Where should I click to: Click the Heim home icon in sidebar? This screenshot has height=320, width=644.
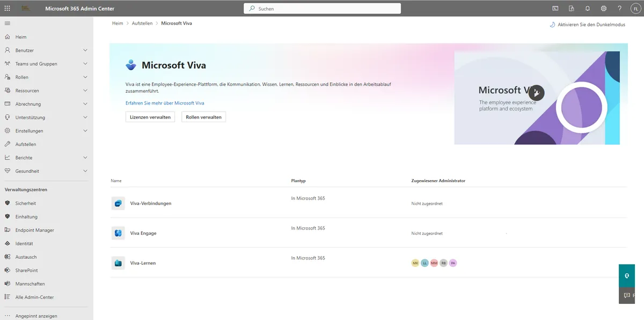(8, 37)
